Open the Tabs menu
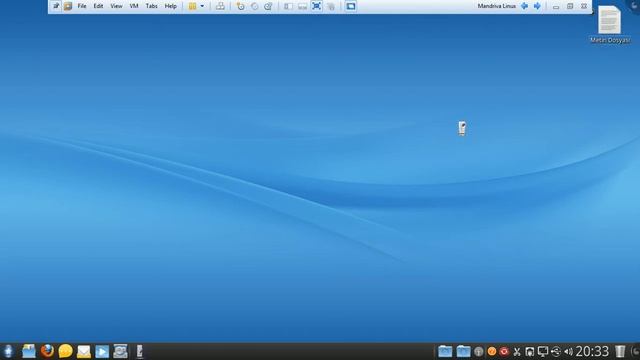The width and height of the screenshot is (640, 360). [x=151, y=6]
